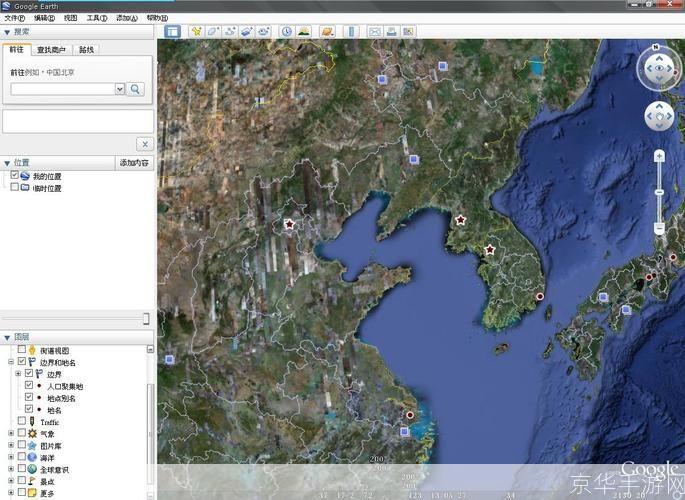The width and height of the screenshot is (685, 500).
Task: Enable the 街道视图 layer checkbox
Action: [21, 350]
